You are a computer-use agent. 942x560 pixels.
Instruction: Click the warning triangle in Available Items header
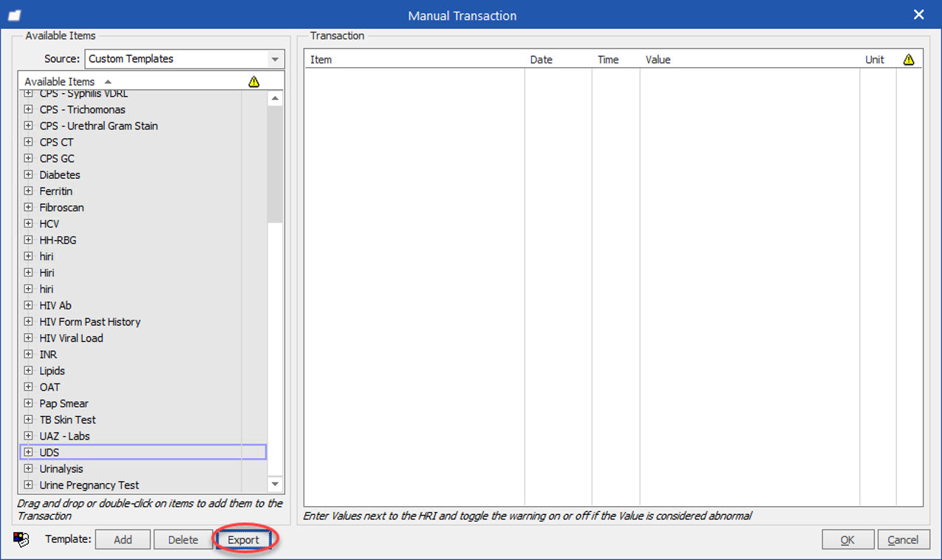253,81
